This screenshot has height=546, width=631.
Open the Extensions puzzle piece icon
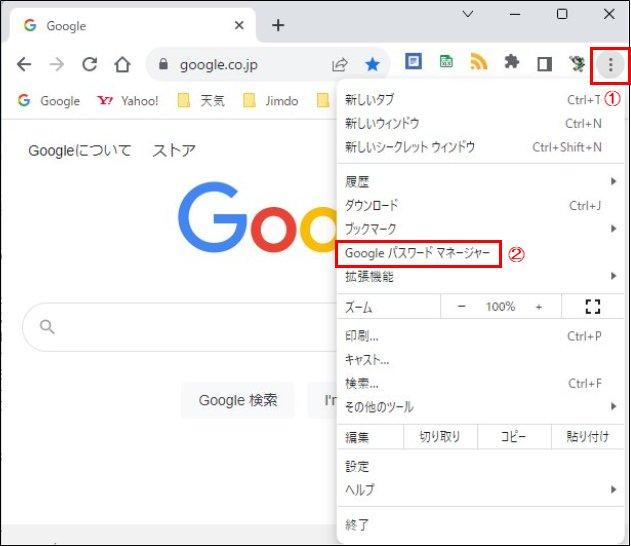coord(511,62)
